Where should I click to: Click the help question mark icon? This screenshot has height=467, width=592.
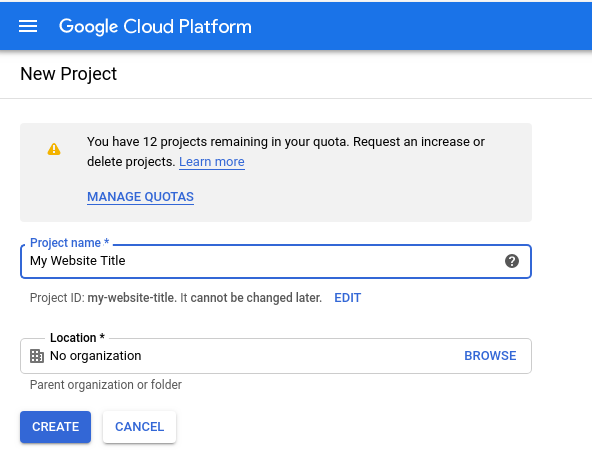click(512, 261)
